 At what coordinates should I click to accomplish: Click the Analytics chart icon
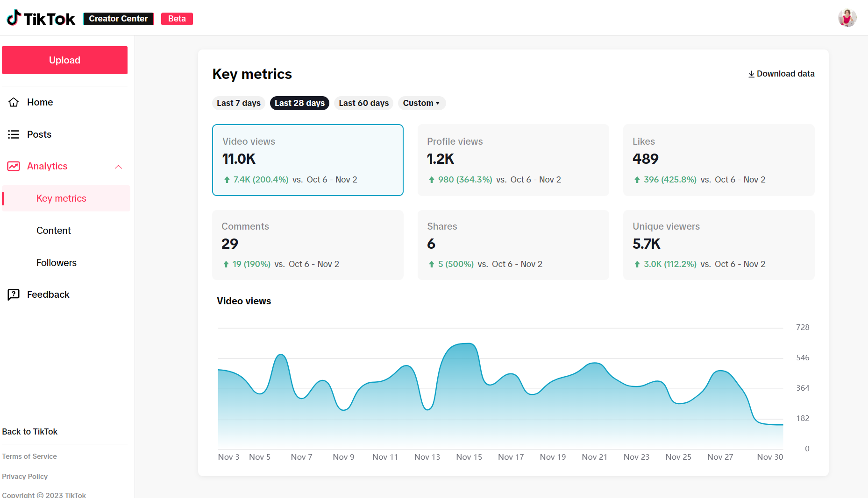pos(14,166)
